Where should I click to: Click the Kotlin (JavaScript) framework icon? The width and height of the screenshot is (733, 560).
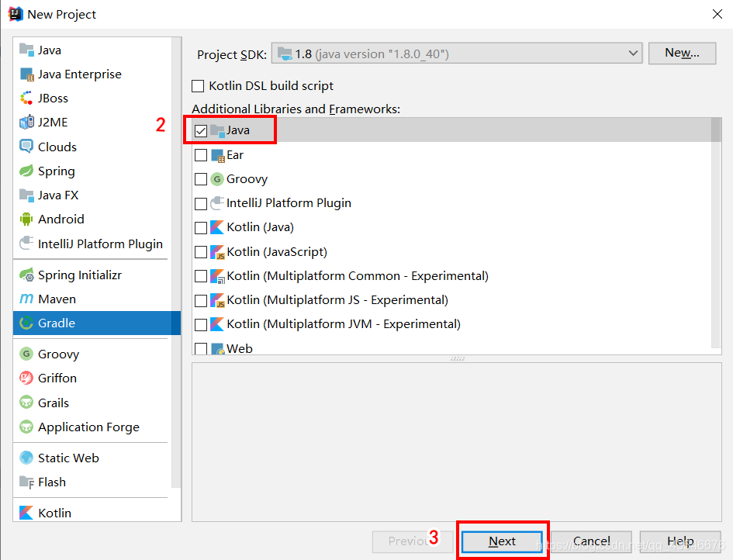[x=217, y=252]
